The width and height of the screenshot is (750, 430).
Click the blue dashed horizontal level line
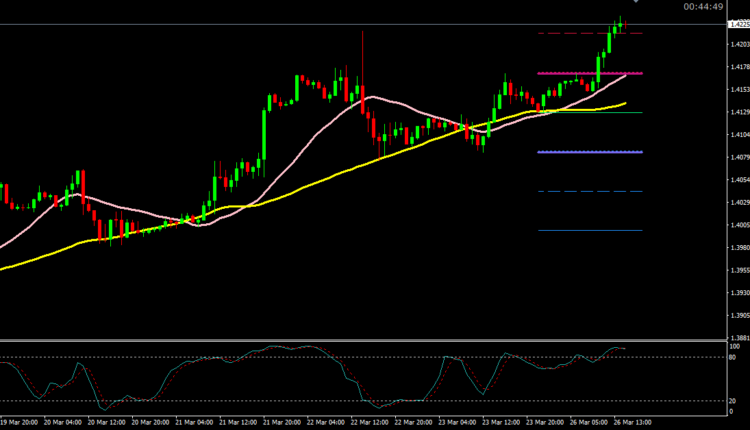click(575, 191)
